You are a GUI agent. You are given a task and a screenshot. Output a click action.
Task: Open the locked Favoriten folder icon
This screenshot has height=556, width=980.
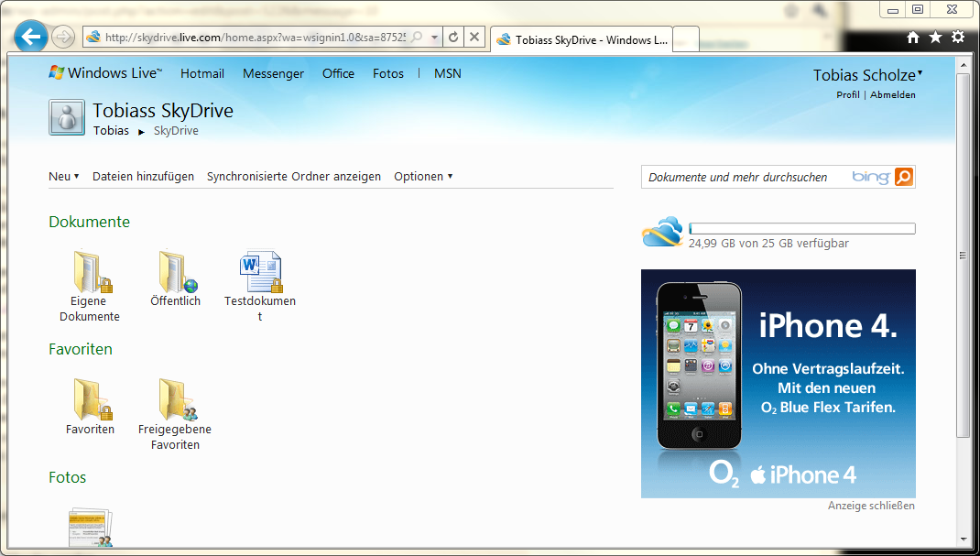pos(93,399)
